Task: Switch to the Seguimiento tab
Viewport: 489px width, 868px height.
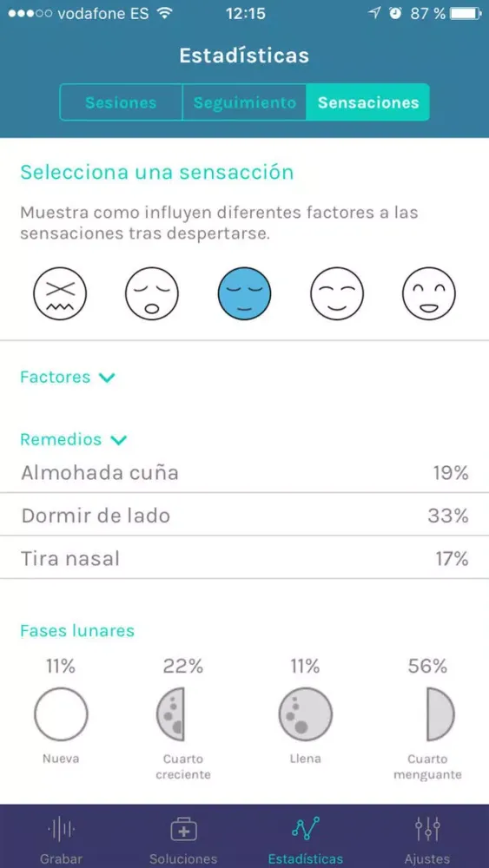Action: 244,102
